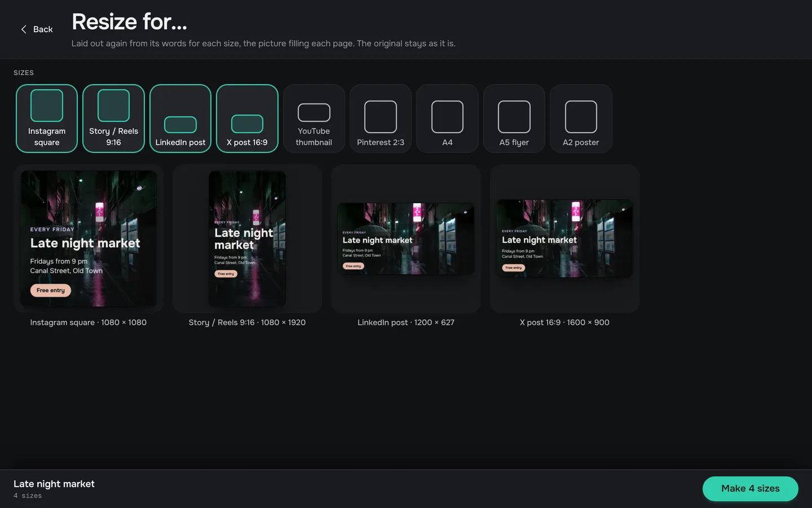Select the Pinterest 2:3 size

tap(381, 119)
